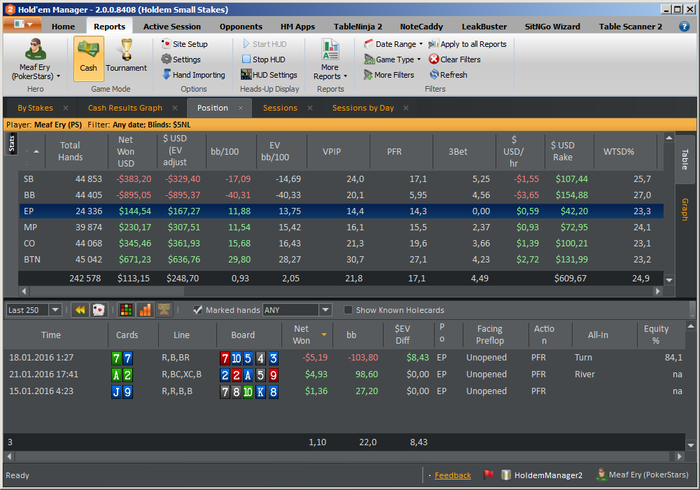Refresh the report
The width and height of the screenshot is (700, 490).
tap(449, 75)
